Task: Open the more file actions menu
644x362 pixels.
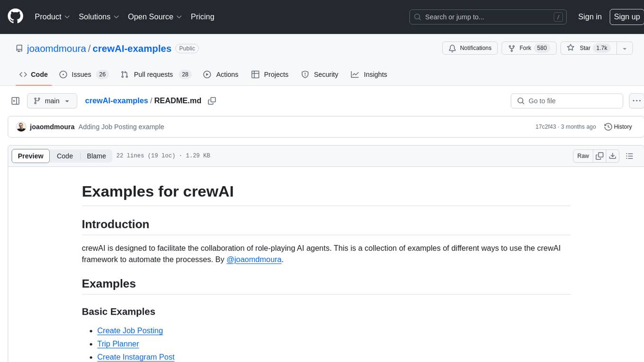Action: pyautogui.click(x=636, y=101)
